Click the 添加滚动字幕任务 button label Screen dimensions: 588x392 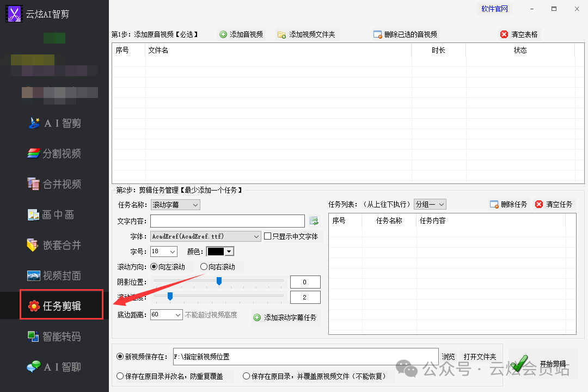pyautogui.click(x=290, y=318)
